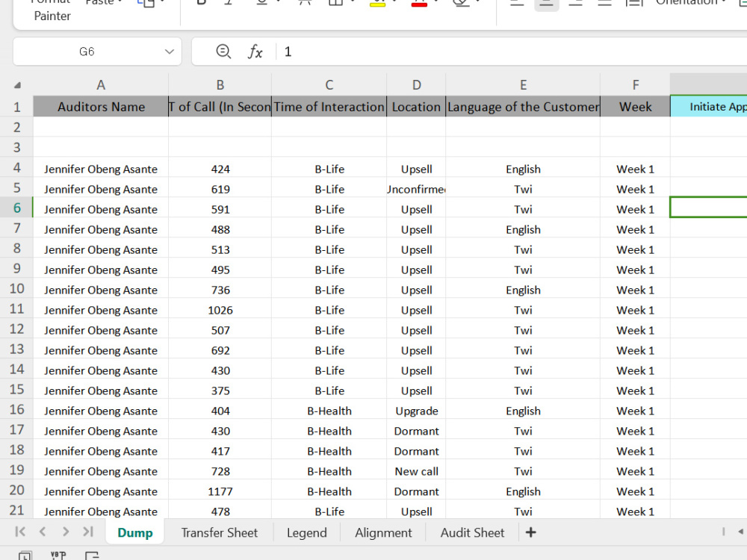This screenshot has width=747, height=560.
Task: Click the Upsell cell in row 8
Action: point(416,249)
